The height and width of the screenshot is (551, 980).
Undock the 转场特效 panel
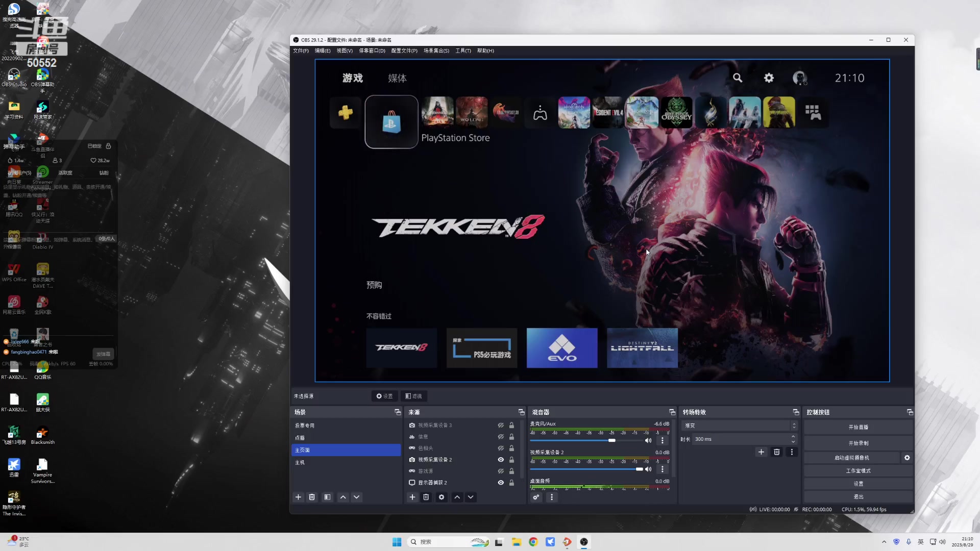[x=796, y=412]
